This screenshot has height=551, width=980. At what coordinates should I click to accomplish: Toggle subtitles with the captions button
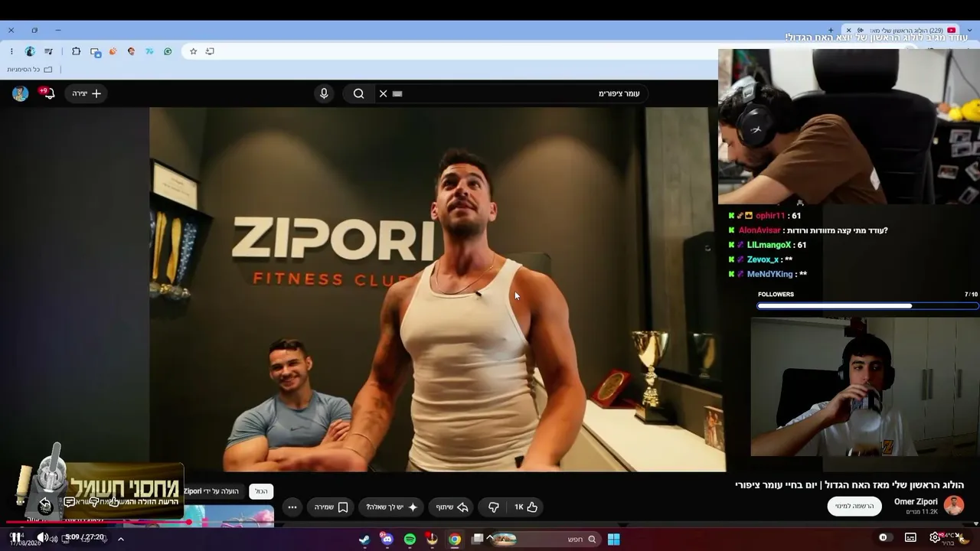point(910,537)
